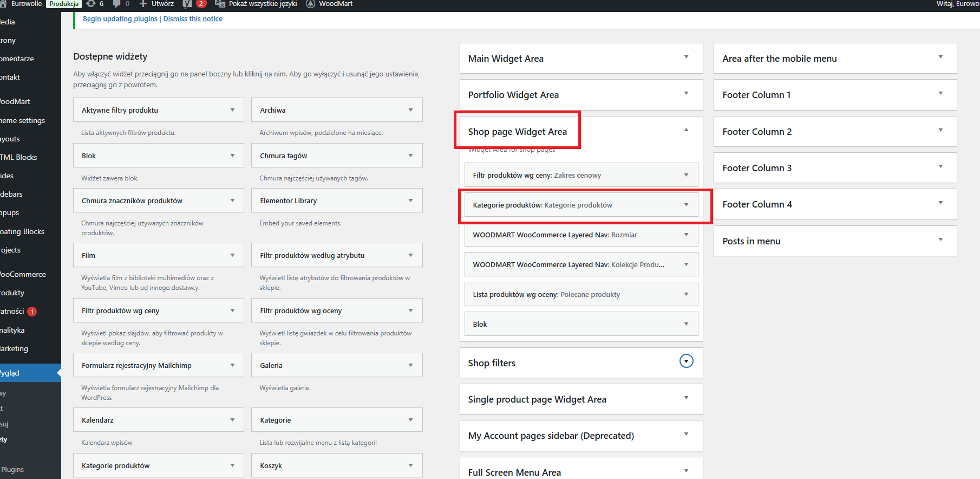Select Filtr produktów wg ceny available widget

pyautogui.click(x=159, y=310)
